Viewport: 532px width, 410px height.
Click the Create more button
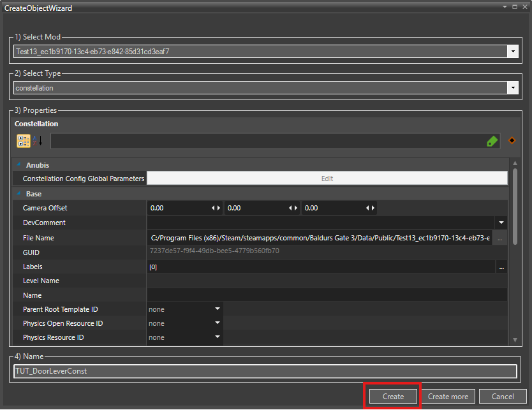pos(448,397)
